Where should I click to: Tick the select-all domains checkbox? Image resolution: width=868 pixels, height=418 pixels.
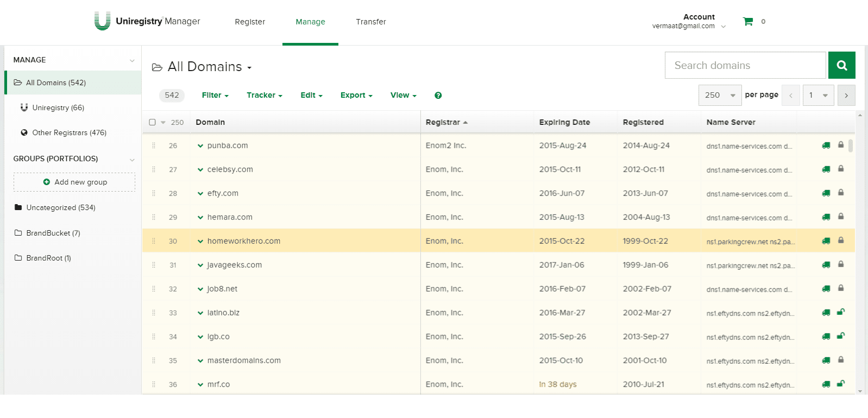point(153,122)
